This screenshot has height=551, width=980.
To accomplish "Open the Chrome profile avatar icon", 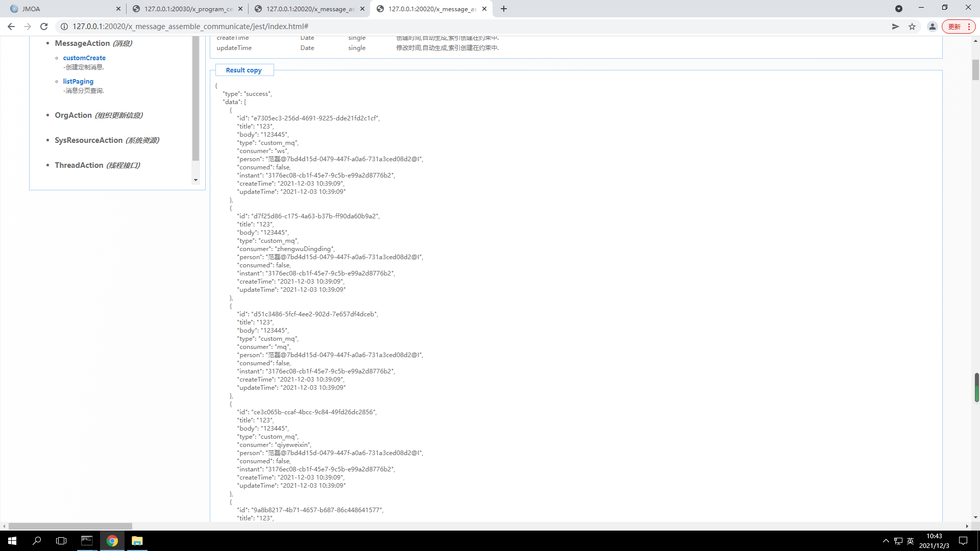I will [932, 27].
